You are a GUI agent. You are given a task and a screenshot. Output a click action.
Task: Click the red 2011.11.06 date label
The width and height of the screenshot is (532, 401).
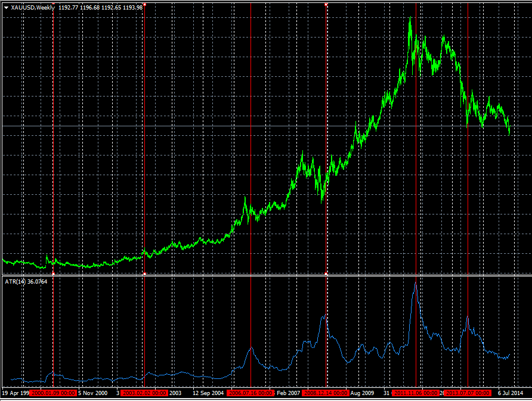[x=416, y=393]
